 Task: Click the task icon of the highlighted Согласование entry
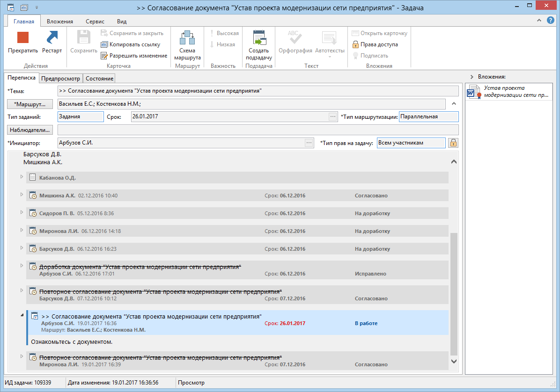35,316
